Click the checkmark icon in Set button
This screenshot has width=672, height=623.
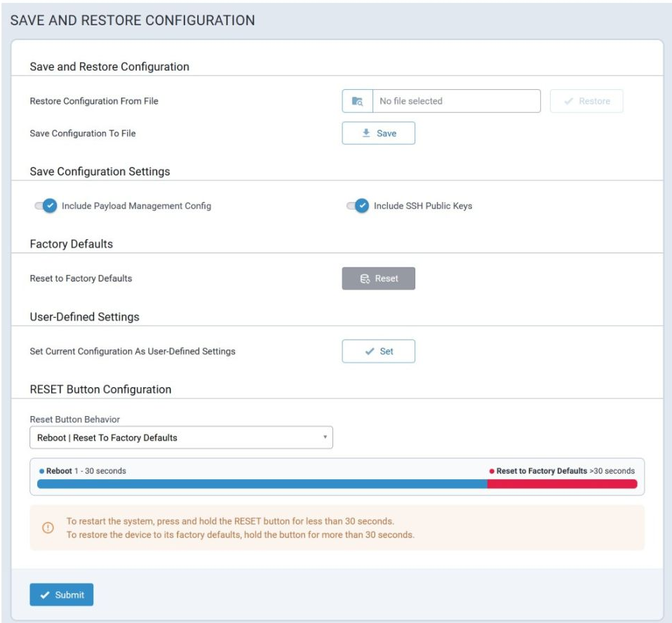(370, 351)
